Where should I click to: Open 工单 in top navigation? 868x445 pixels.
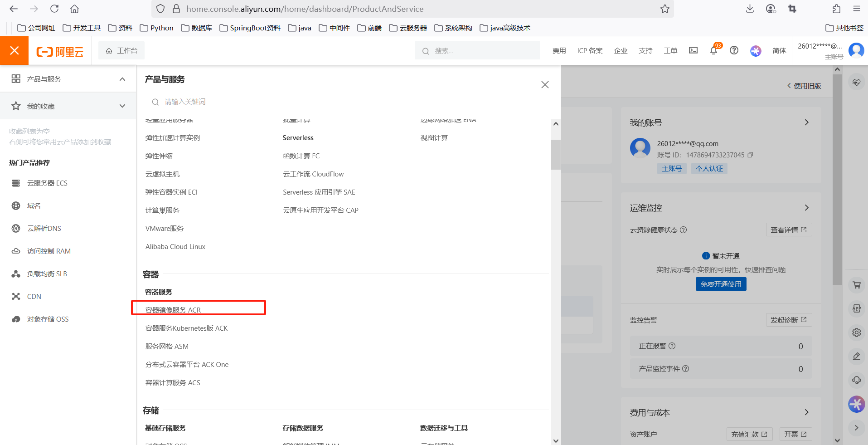coord(670,51)
